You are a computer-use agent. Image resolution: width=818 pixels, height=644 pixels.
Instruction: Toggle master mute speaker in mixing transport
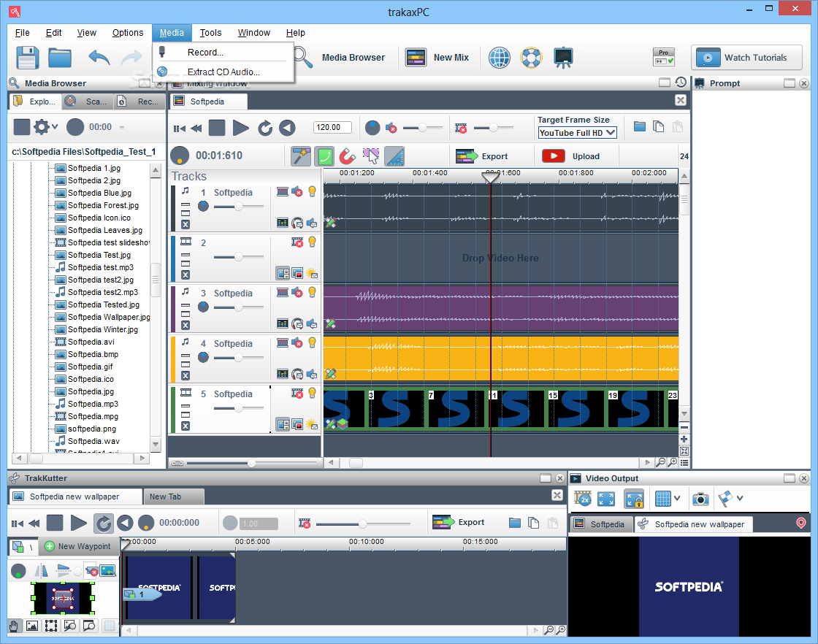click(x=391, y=128)
